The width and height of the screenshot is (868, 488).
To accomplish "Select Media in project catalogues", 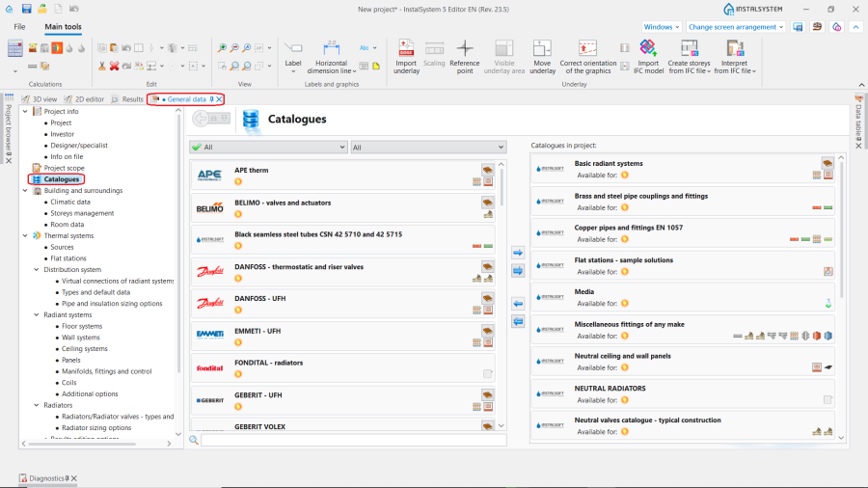I will (x=683, y=297).
